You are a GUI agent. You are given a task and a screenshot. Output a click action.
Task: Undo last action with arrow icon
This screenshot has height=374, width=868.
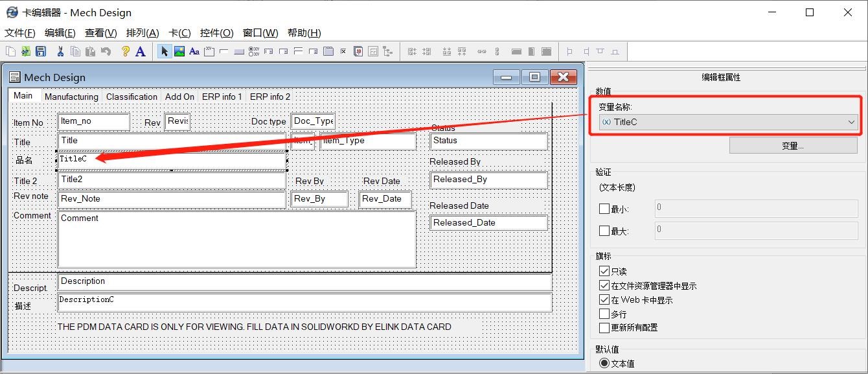pos(106,51)
